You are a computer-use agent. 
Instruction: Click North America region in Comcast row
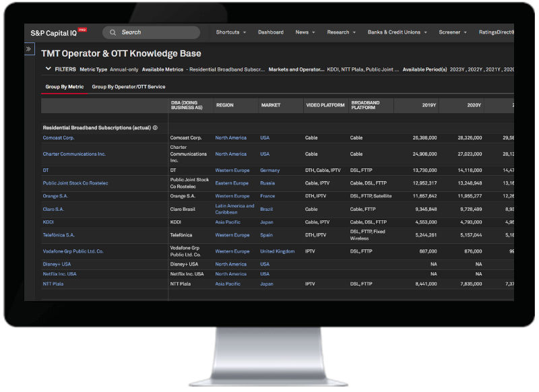coord(230,138)
